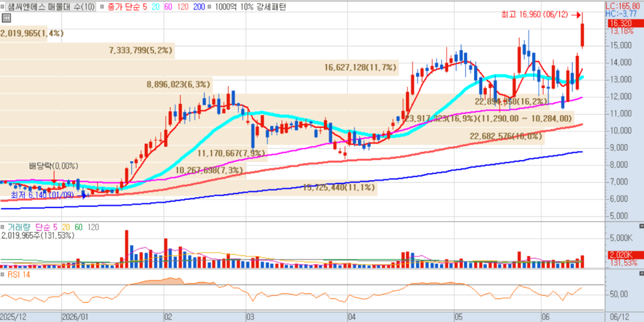The height and width of the screenshot is (322, 644).
Task: Click the 15,725,440(11,1%) volume profile bar
Action: tap(189, 188)
